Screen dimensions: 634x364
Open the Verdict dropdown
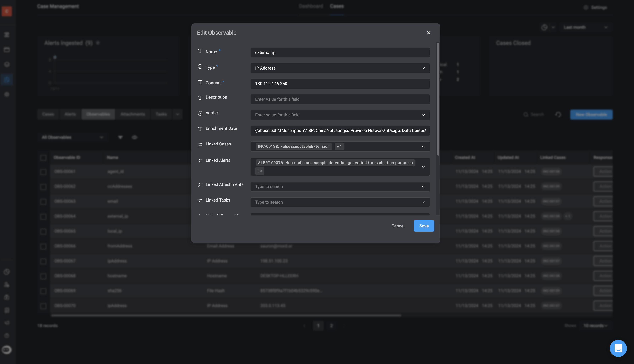[x=340, y=115]
